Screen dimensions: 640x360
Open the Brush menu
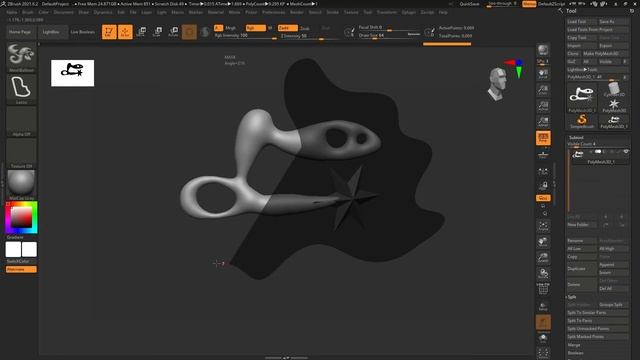pyautogui.click(x=28, y=12)
